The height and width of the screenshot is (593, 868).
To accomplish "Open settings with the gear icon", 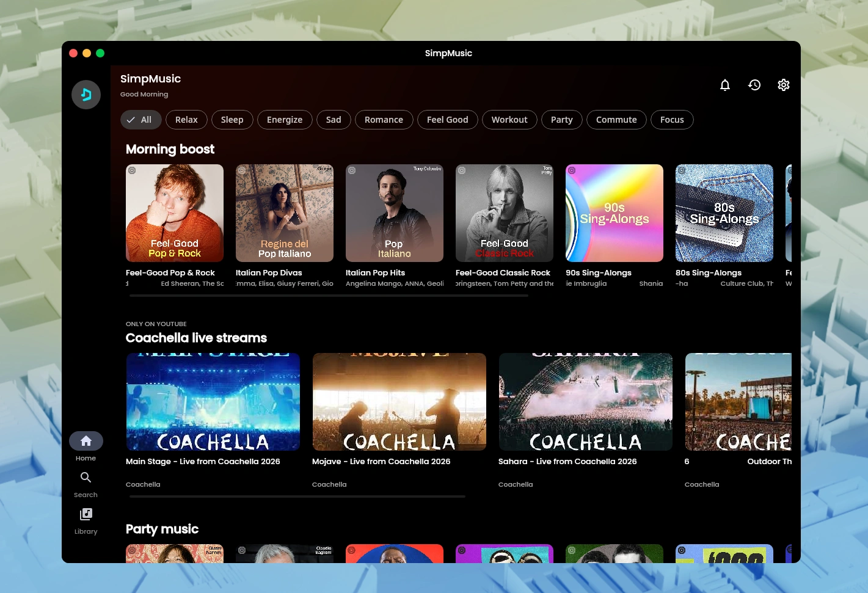I will (x=784, y=85).
